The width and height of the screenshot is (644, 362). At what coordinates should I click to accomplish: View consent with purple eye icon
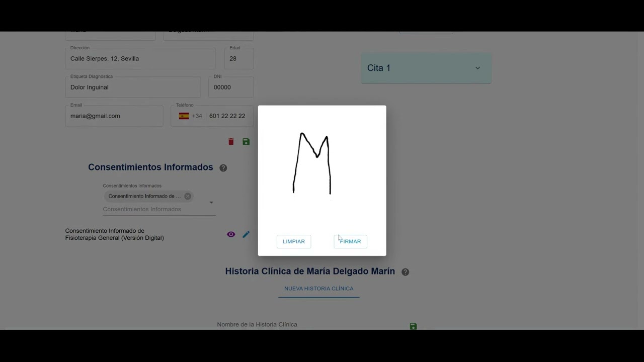coord(231,234)
